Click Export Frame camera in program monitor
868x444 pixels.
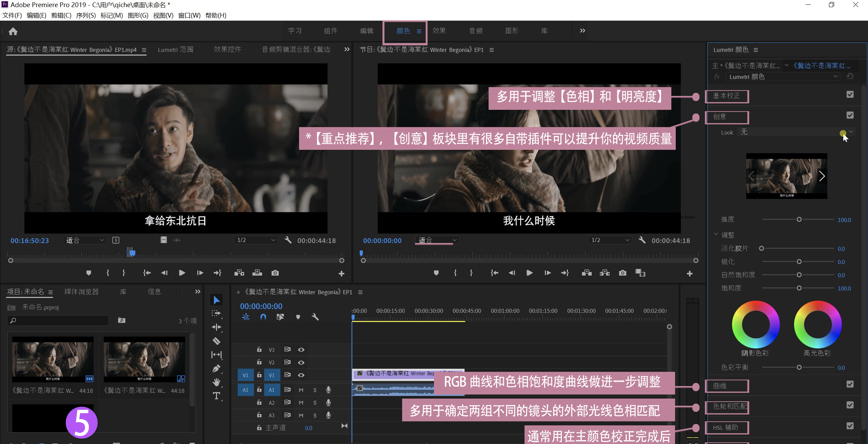[x=623, y=273]
